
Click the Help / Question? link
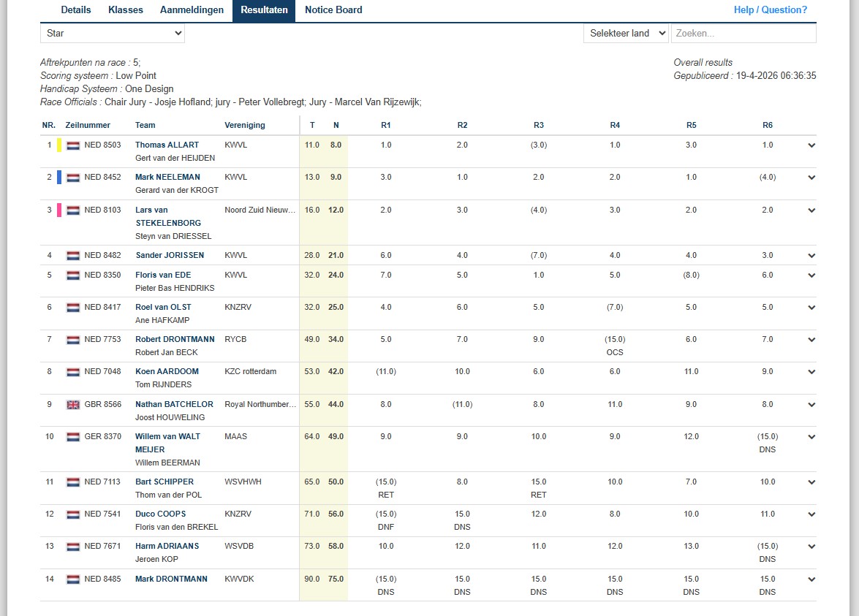pos(771,10)
